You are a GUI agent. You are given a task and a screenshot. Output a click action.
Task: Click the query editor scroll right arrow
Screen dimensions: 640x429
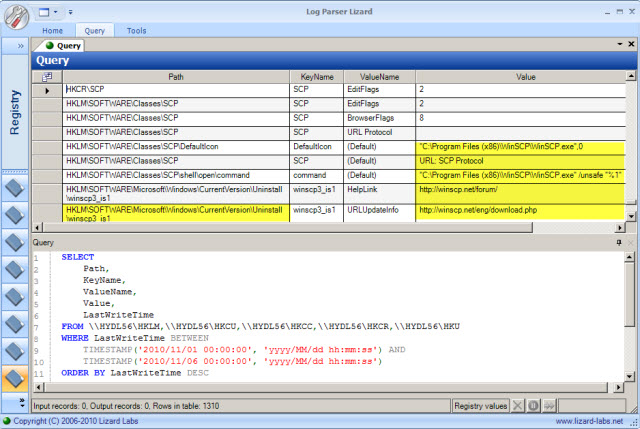pyautogui.click(x=619, y=387)
